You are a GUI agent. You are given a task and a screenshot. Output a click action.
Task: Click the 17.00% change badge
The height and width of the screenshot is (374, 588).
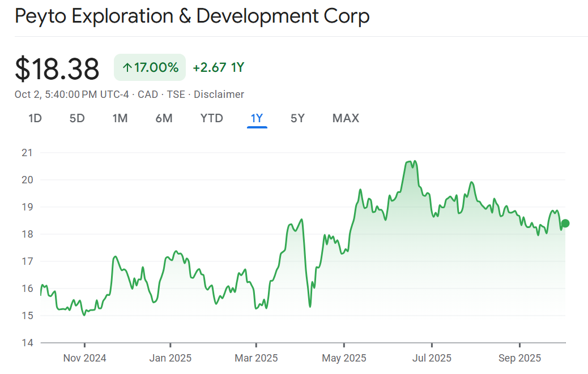tap(150, 68)
